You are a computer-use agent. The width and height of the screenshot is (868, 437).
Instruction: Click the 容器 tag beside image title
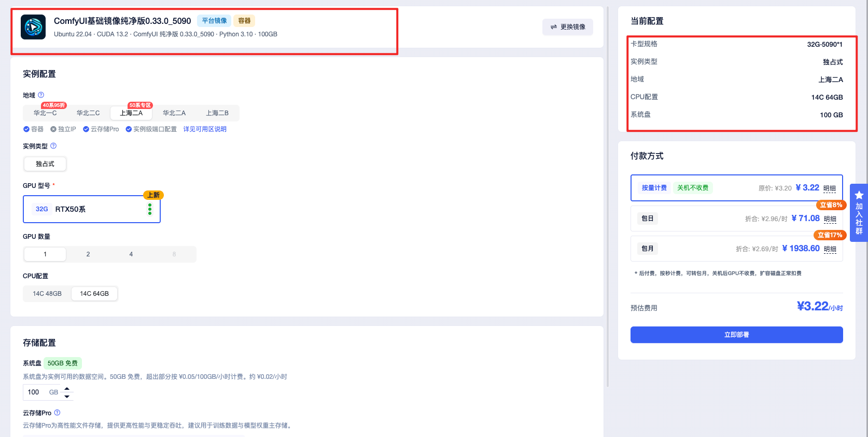click(244, 21)
